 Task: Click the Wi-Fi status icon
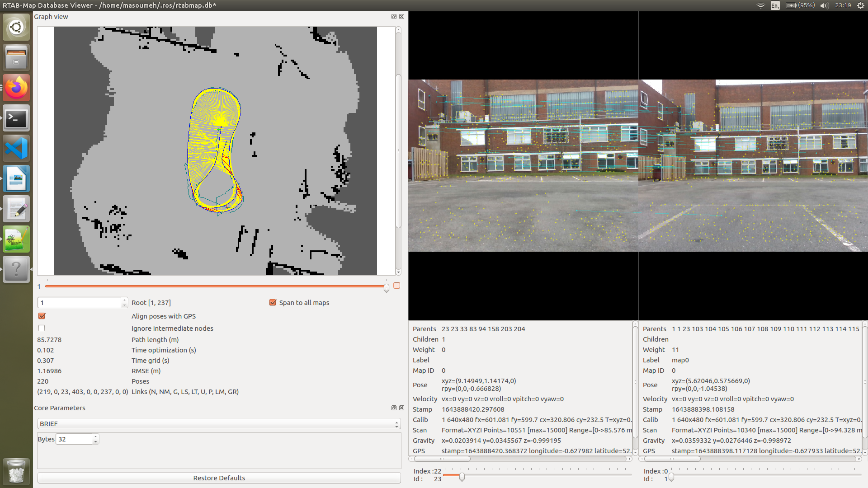point(760,5)
